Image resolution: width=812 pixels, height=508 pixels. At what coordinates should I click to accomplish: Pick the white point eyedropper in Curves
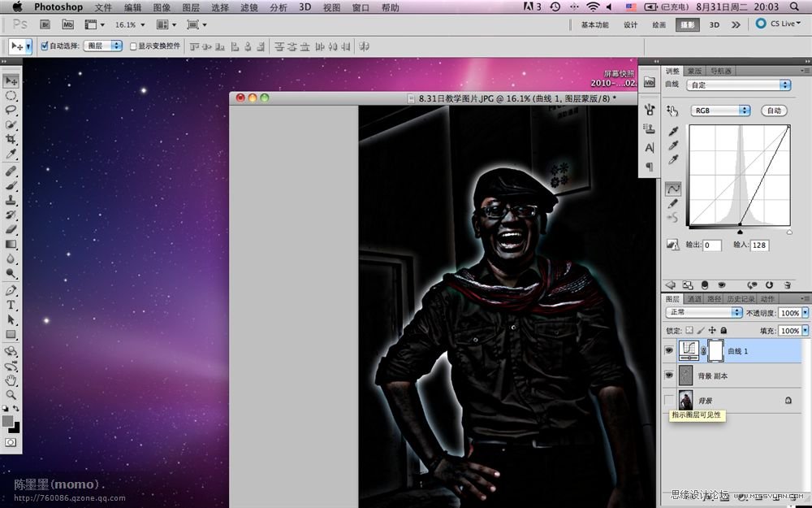click(673, 159)
